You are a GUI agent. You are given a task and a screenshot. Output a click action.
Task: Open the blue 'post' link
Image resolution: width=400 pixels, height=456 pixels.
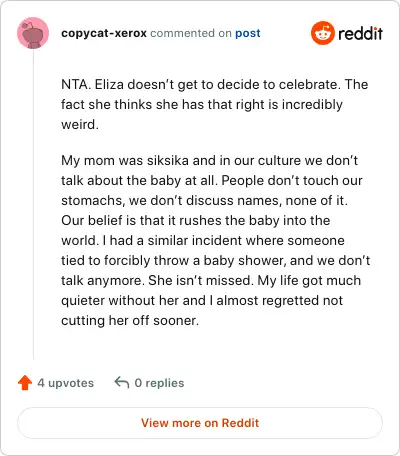(x=248, y=33)
